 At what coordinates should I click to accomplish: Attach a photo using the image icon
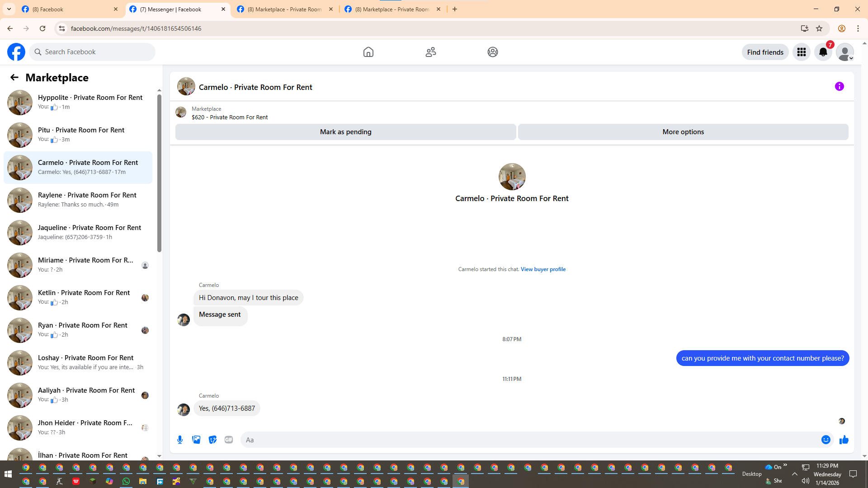pyautogui.click(x=196, y=440)
